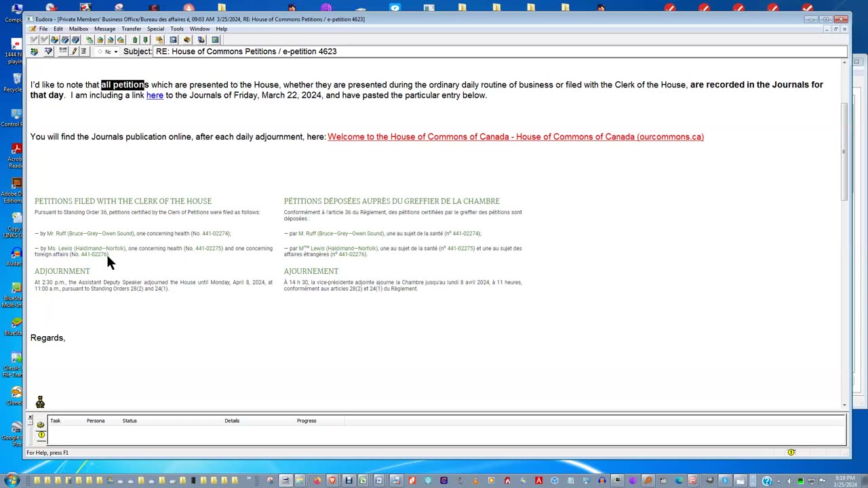Image resolution: width=868 pixels, height=488 pixels.
Task: Open the Window menu
Action: pos(199,29)
